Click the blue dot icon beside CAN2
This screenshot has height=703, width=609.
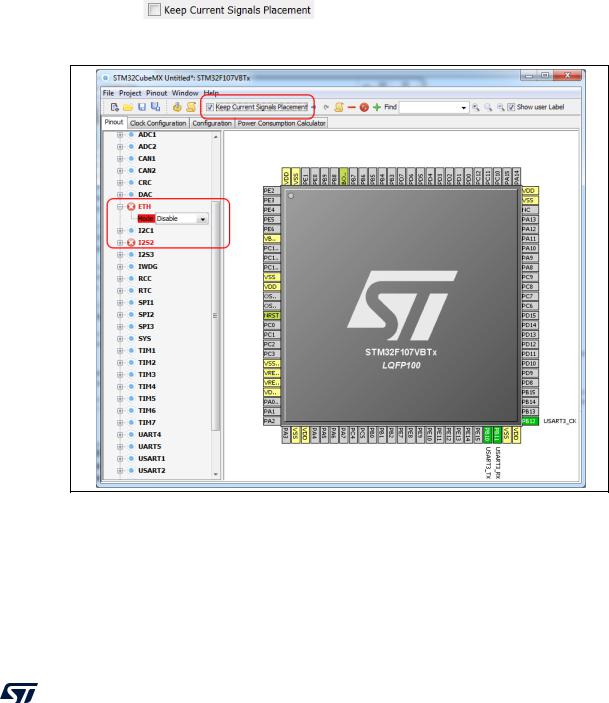[x=131, y=170]
